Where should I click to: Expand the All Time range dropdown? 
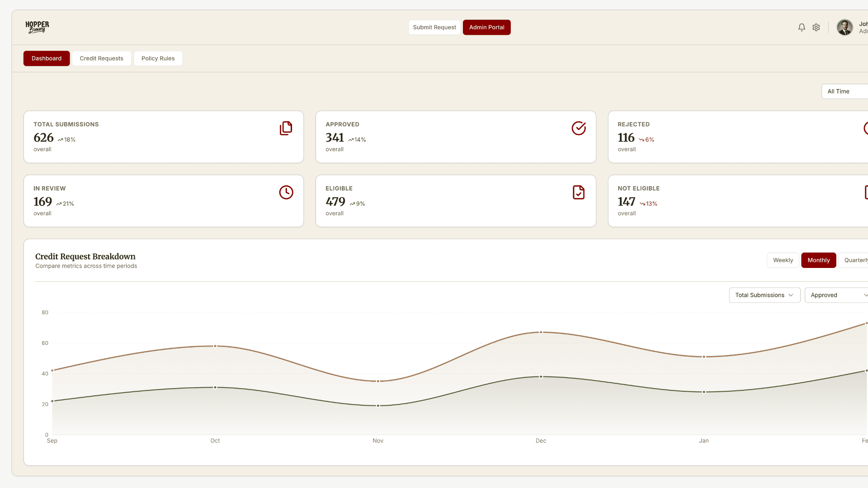coord(844,91)
